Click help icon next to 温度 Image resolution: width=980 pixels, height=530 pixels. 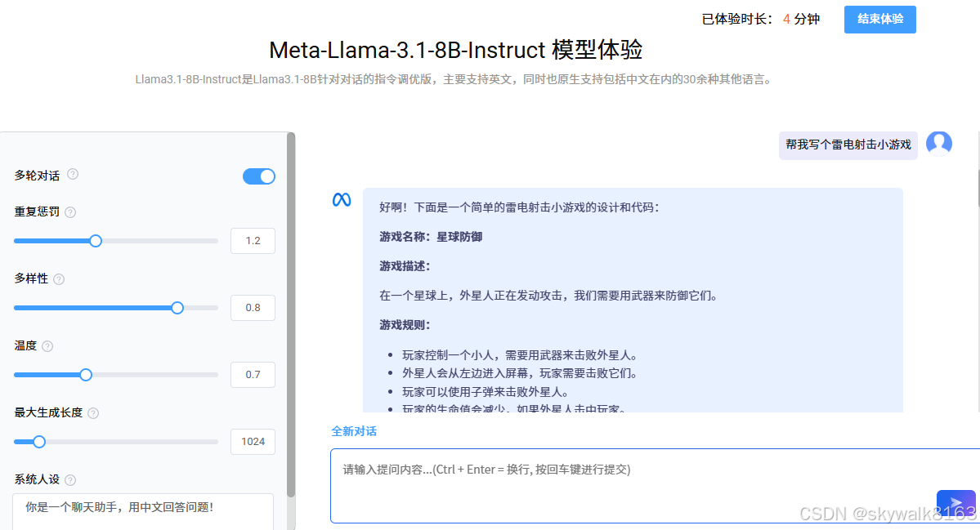click(47, 345)
